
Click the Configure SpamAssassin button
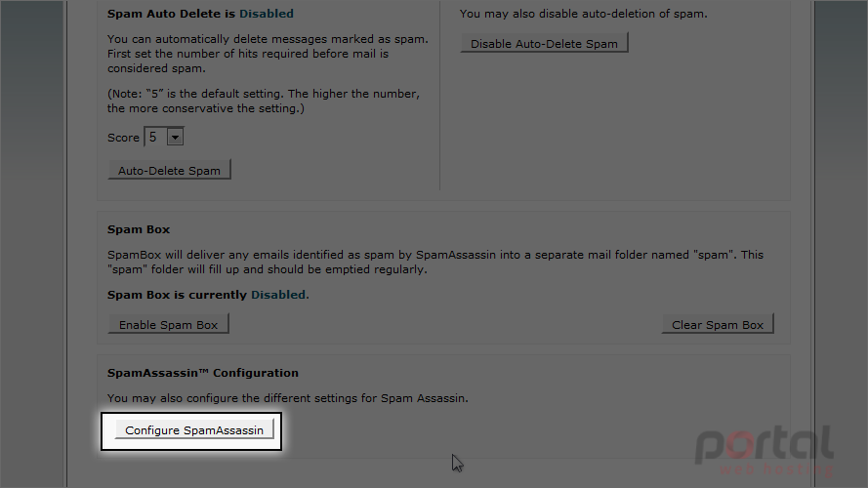193,429
